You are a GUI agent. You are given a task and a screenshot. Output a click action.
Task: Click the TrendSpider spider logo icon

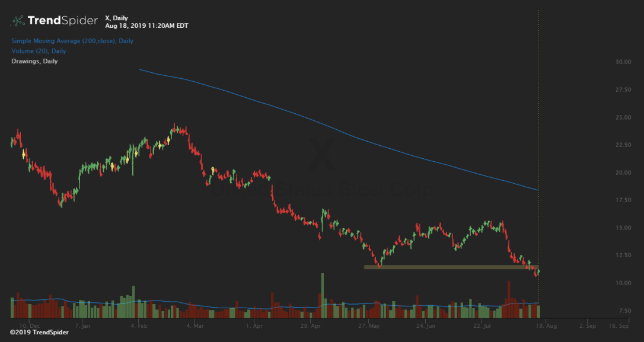pyautogui.click(x=18, y=21)
